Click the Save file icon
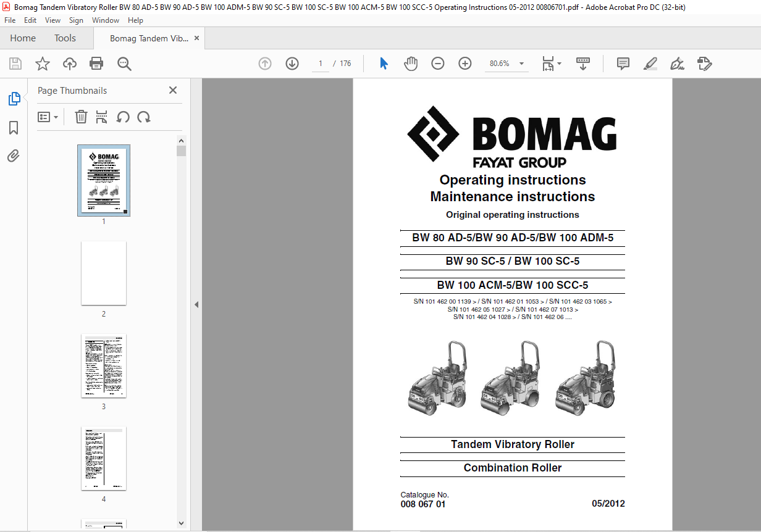Viewport: 761px width, 532px height. tap(15, 64)
